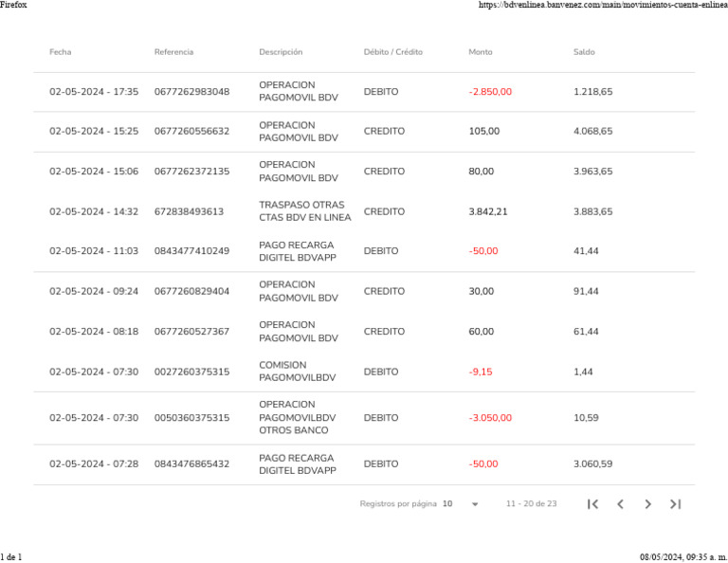Select reference 672838493613
728x563 pixels.
[189, 211]
